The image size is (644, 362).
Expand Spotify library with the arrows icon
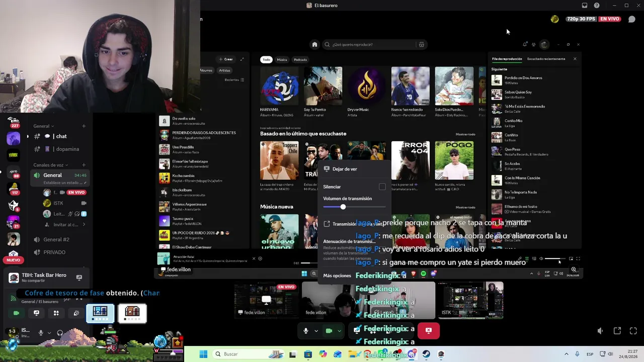pyautogui.click(x=242, y=59)
